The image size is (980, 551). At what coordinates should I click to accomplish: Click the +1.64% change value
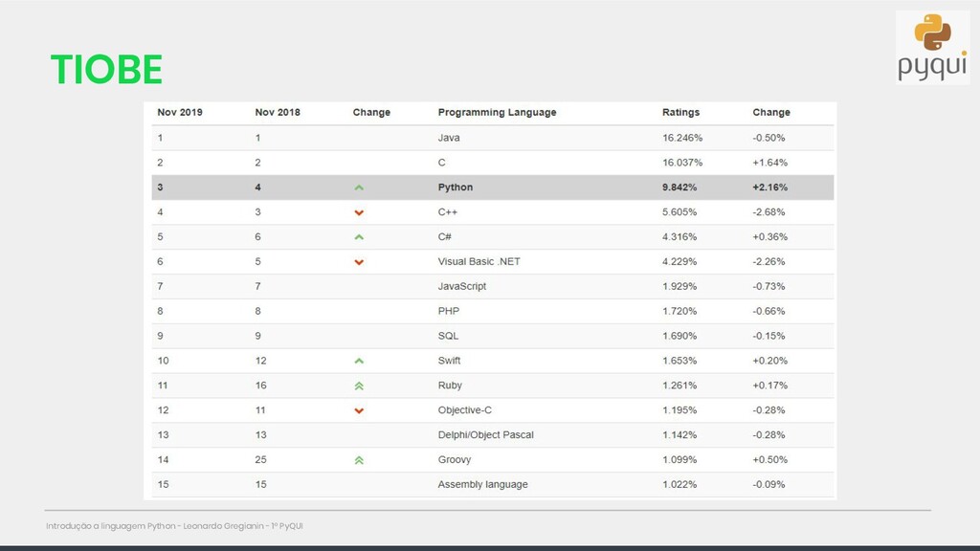(770, 163)
